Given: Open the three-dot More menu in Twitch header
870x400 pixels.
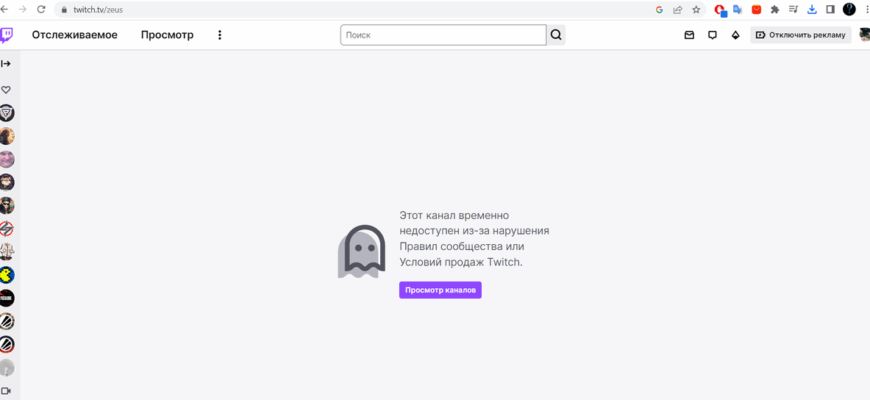Looking at the screenshot, I should (220, 35).
